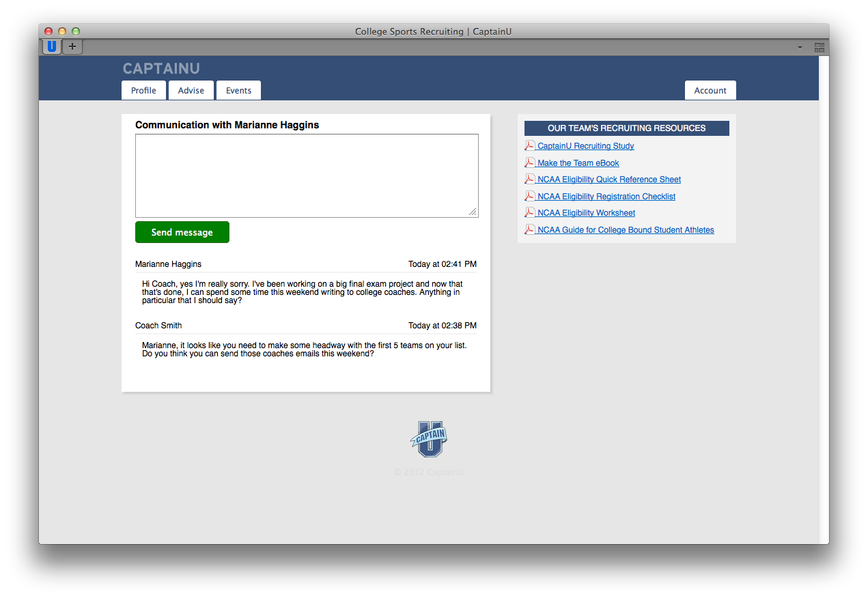Viewport: 868px width, 598px height.
Task: Click PDF icon beside NCAA Eligibility Quick Reference Sheet
Action: click(529, 179)
